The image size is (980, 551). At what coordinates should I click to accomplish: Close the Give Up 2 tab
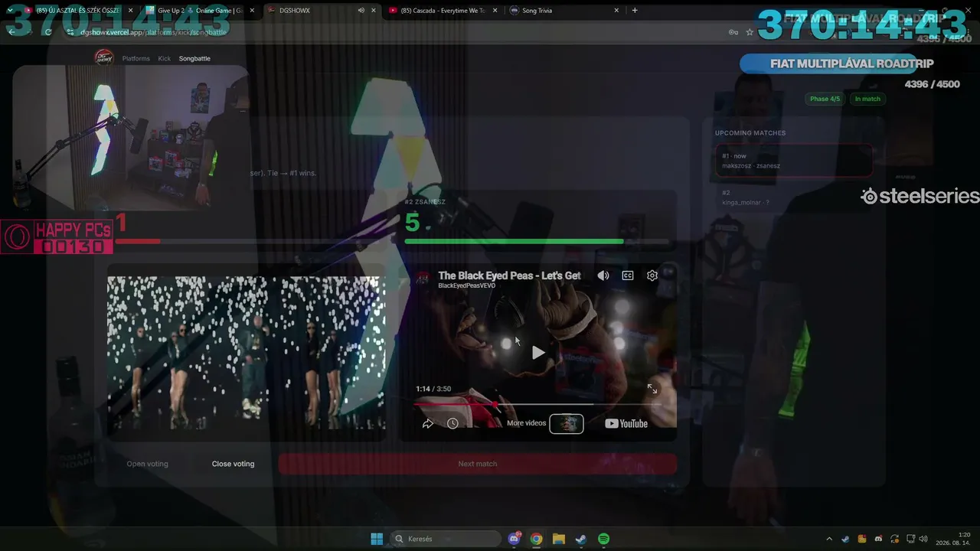(x=252, y=11)
